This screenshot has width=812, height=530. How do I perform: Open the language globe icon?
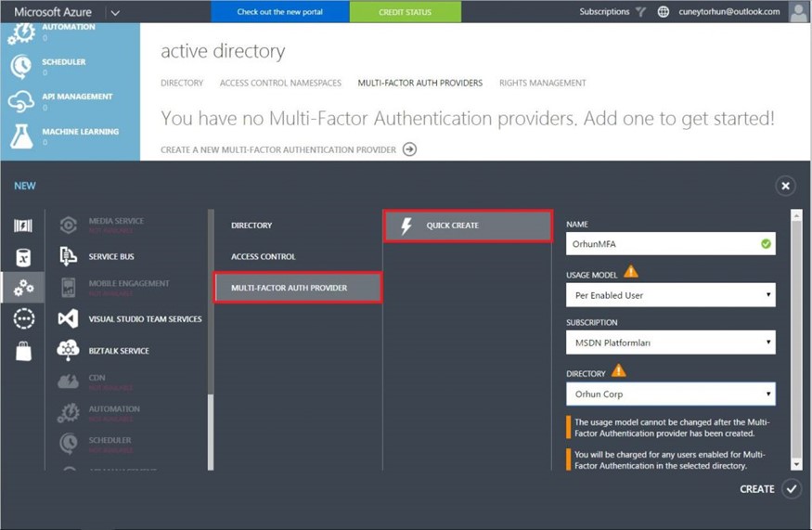tap(663, 12)
